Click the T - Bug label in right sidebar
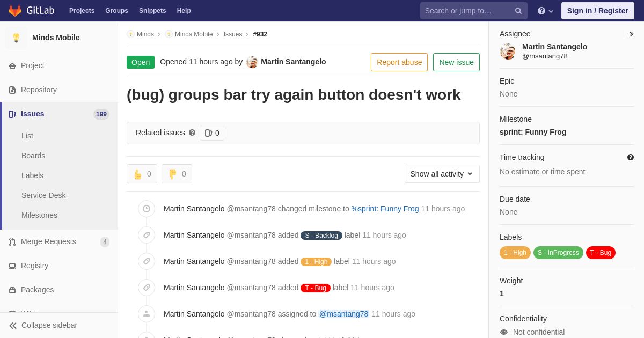 pyautogui.click(x=601, y=253)
